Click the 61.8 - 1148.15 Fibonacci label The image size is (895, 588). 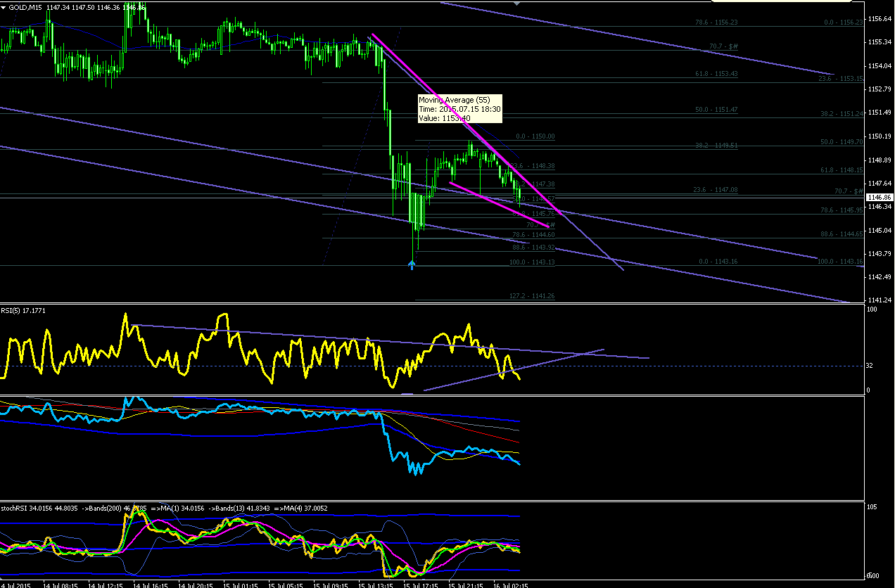[843, 170]
